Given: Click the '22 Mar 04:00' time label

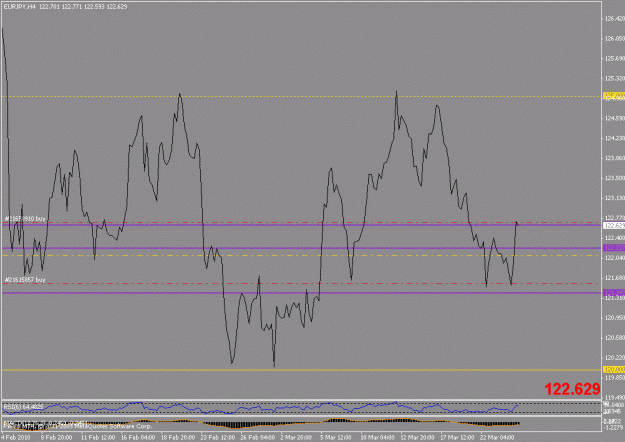Looking at the screenshot, I should 497,437.
